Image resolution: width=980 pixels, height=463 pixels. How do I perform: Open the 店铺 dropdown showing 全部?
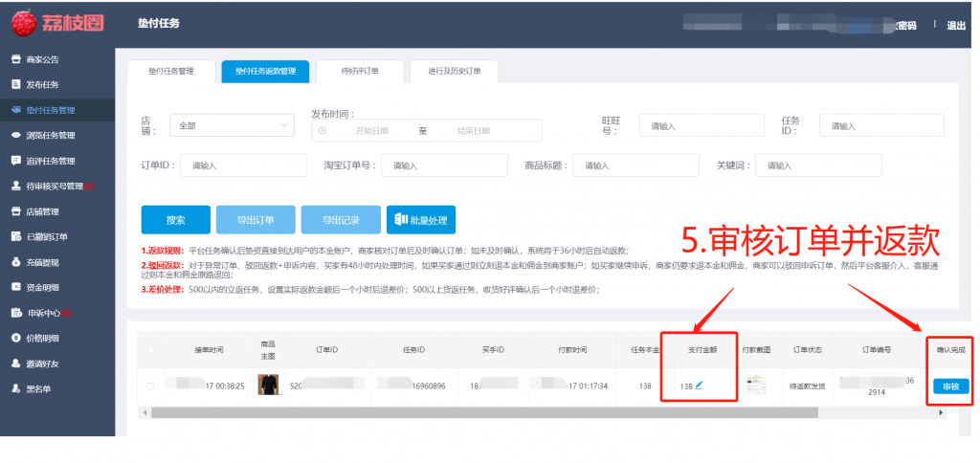tap(232, 125)
